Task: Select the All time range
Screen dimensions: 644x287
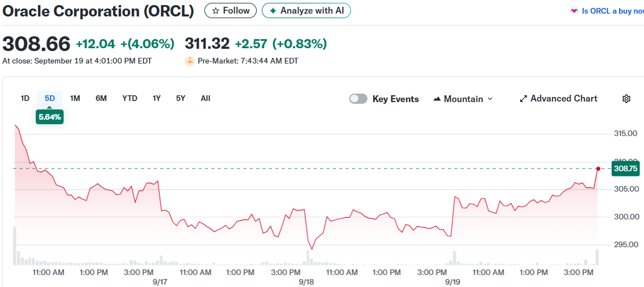Action: pos(206,98)
